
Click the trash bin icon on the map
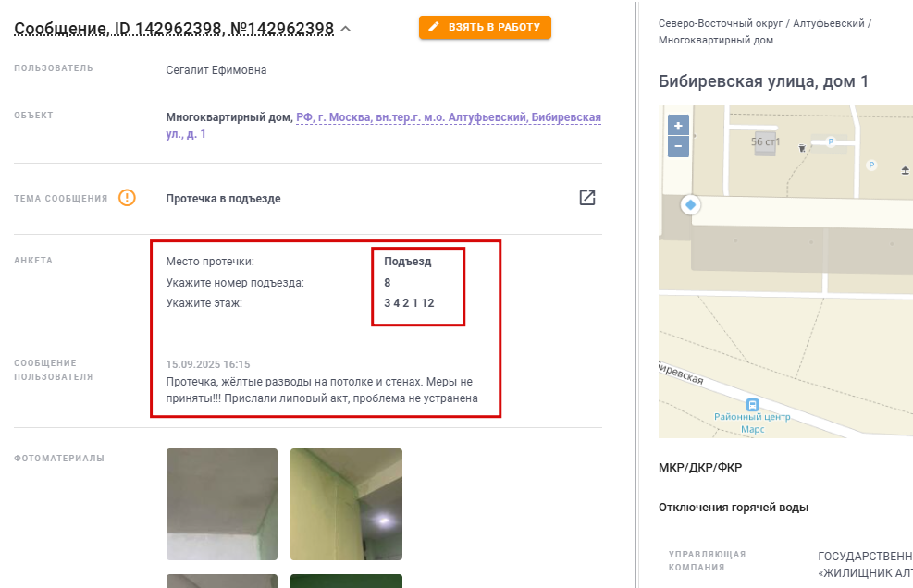click(x=802, y=148)
